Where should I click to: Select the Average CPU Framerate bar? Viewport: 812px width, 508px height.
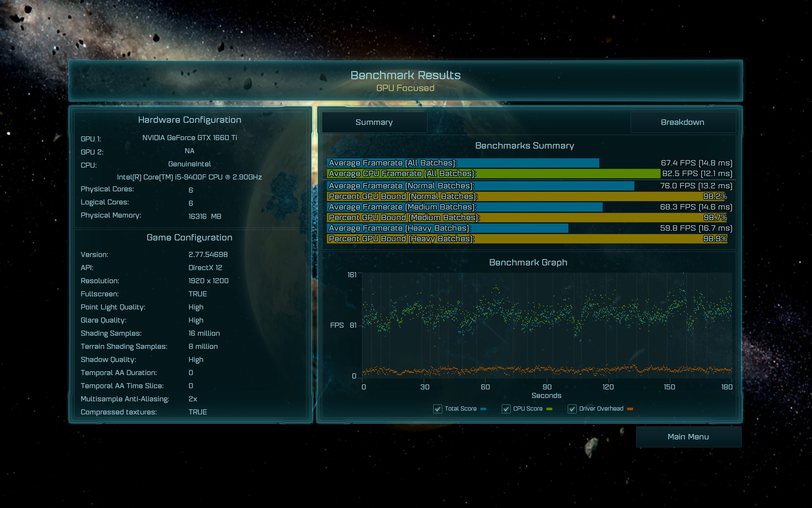(493, 174)
